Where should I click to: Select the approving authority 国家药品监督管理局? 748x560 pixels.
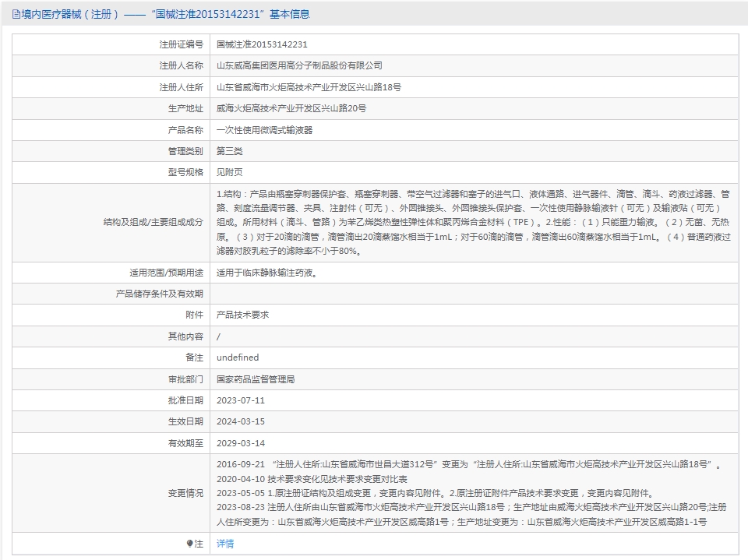tap(256, 379)
